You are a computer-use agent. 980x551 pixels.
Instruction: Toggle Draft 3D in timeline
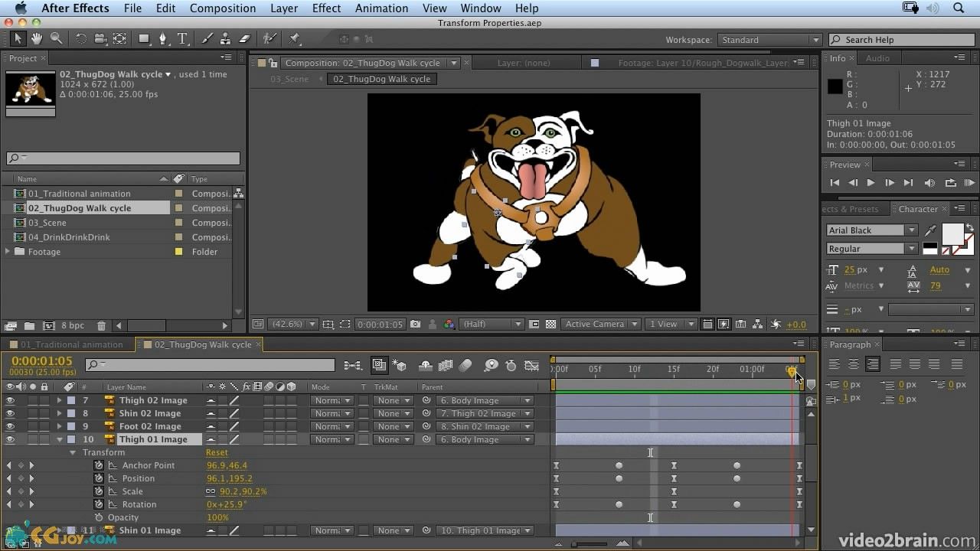pyautogui.click(x=400, y=366)
